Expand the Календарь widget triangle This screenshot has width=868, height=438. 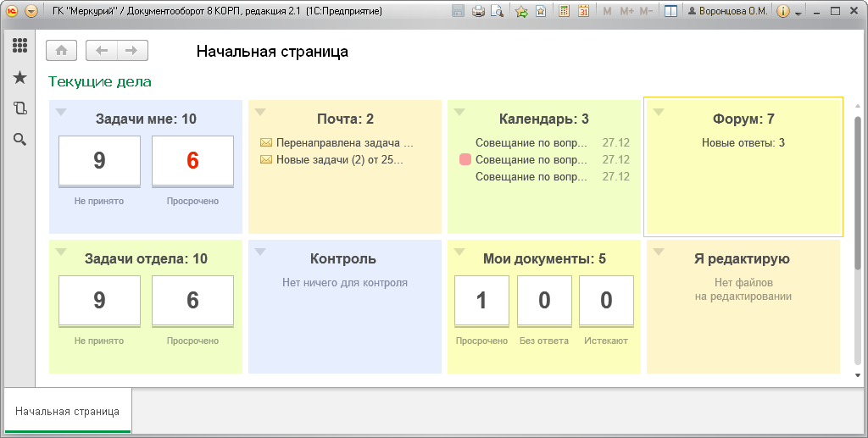click(459, 113)
